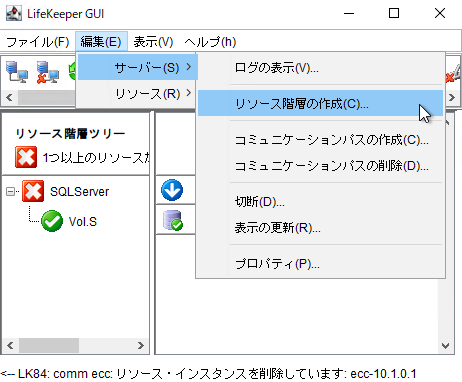Click toolbar scroll right arrow
Screen dimensions: 462x382
(452, 98)
